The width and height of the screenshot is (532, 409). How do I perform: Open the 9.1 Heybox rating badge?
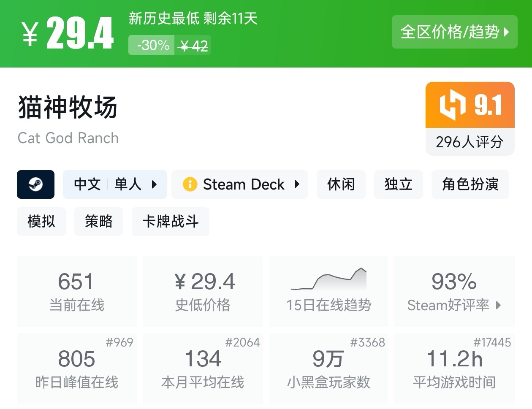[470, 105]
